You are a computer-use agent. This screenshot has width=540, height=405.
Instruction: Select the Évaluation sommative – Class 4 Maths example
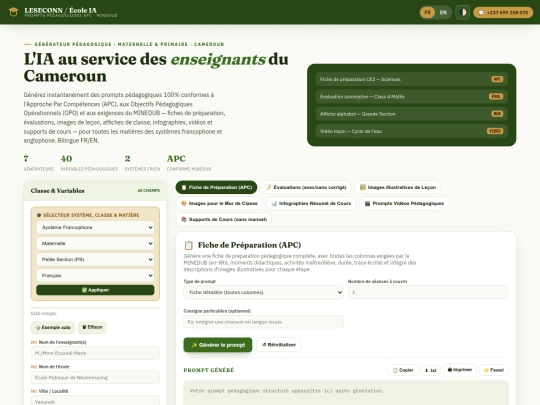pos(412,96)
